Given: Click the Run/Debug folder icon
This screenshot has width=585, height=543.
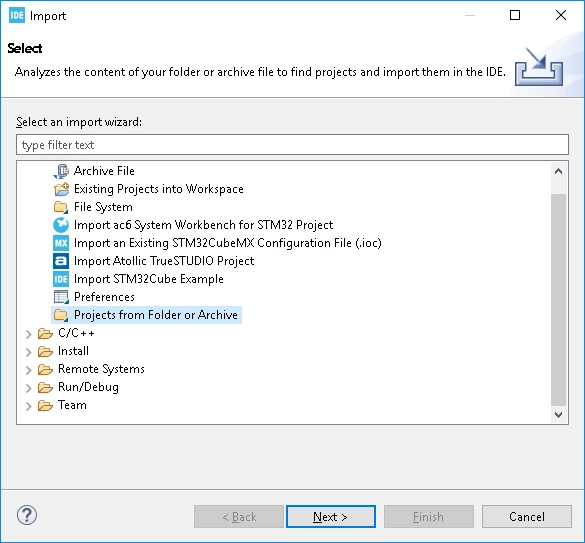Looking at the screenshot, I should point(45,387).
